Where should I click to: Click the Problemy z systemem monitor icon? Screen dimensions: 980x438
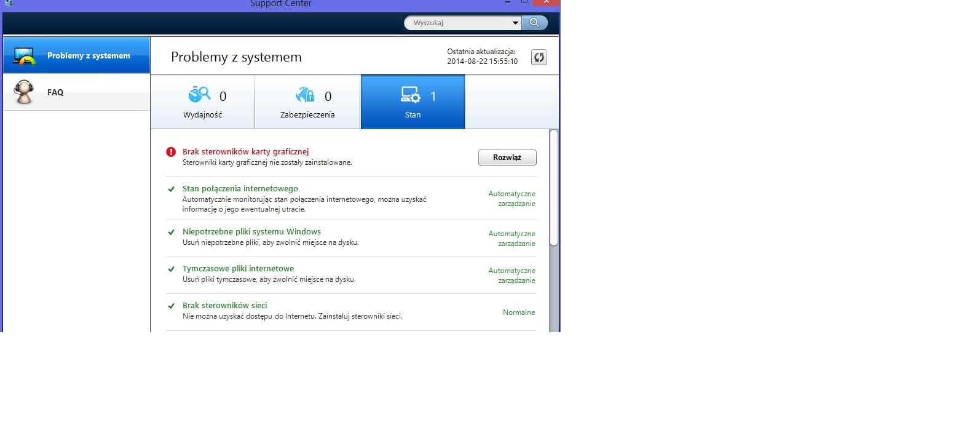[24, 56]
